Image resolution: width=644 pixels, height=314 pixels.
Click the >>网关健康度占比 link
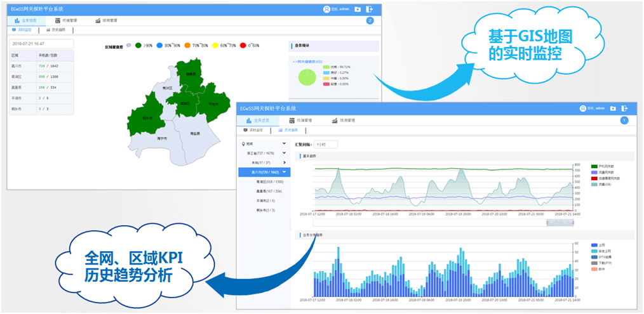[308, 61]
